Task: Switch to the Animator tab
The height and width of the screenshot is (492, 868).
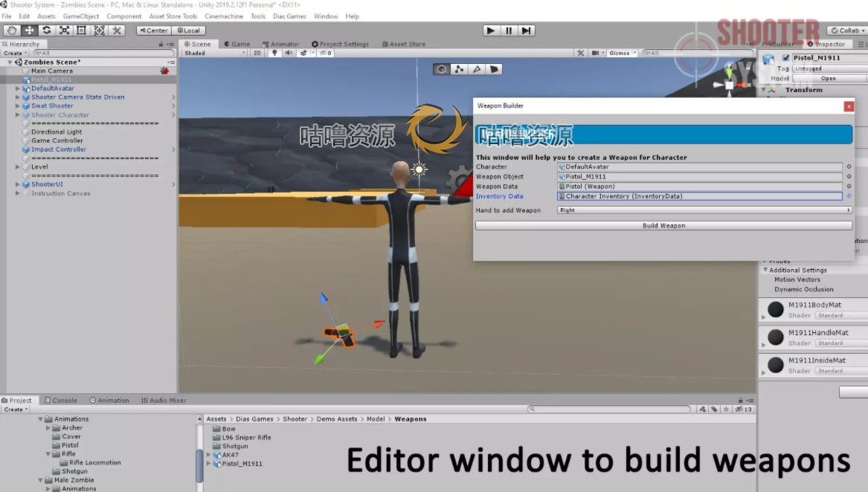Action: coord(280,44)
